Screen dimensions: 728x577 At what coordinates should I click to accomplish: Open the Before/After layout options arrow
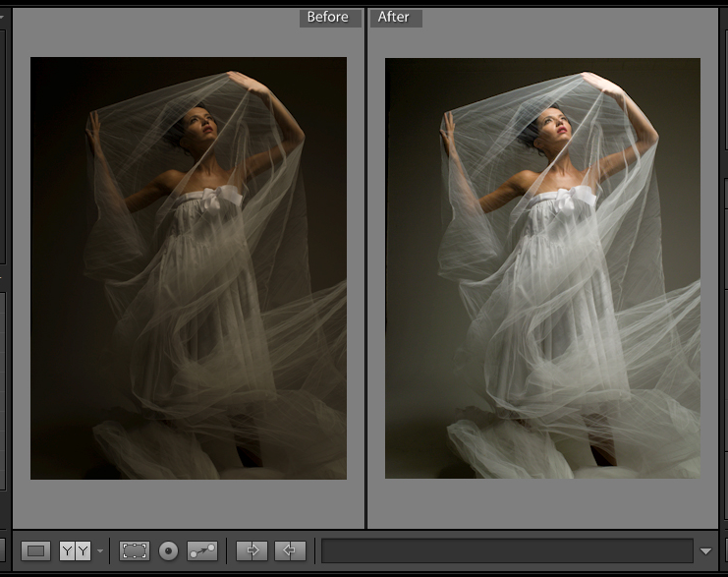pos(100,551)
